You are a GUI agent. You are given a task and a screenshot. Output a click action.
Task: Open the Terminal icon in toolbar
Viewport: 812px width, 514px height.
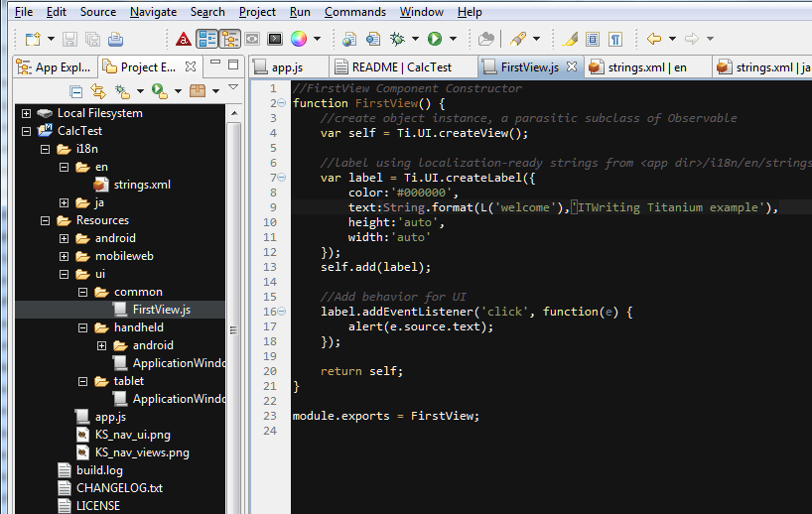(275, 39)
